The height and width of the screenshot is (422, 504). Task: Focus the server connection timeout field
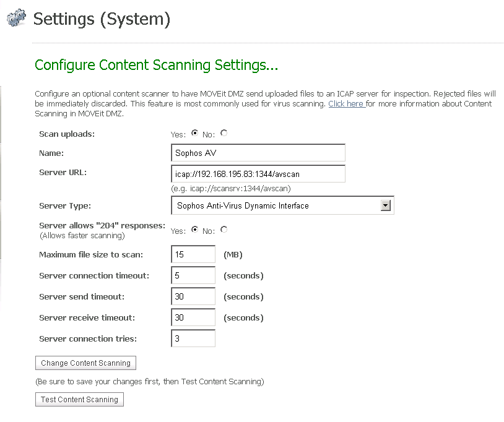193,275
